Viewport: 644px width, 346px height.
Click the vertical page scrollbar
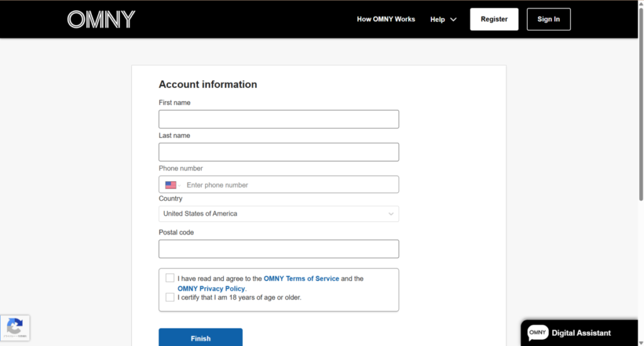640,126
